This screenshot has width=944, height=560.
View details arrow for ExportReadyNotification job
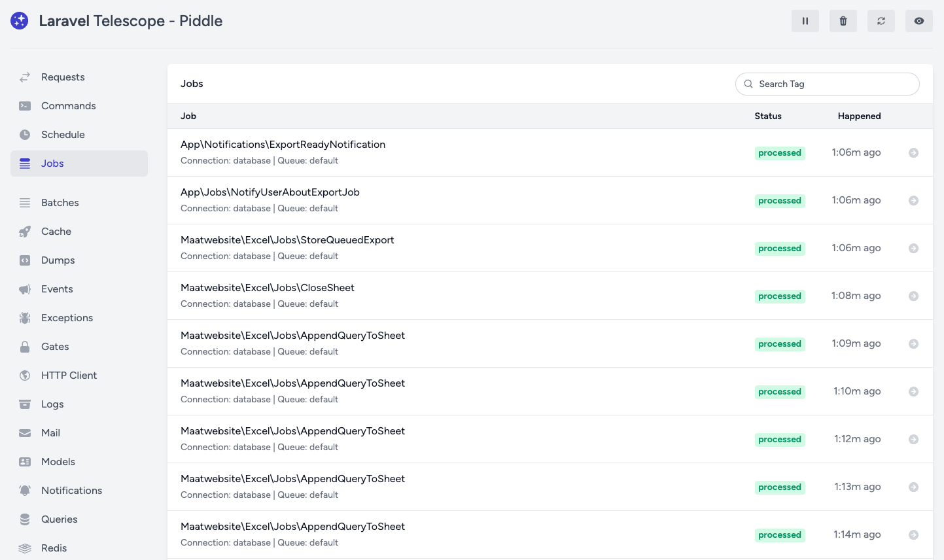click(914, 152)
